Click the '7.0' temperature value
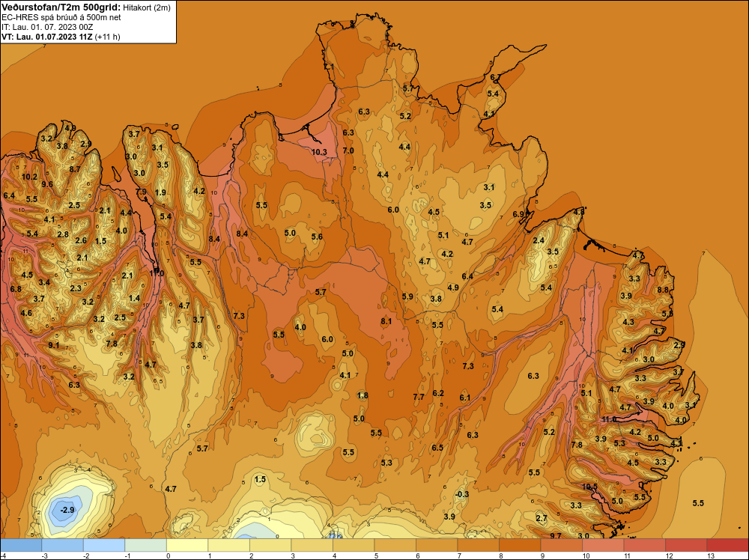The height and width of the screenshot is (560, 749). 348,151
